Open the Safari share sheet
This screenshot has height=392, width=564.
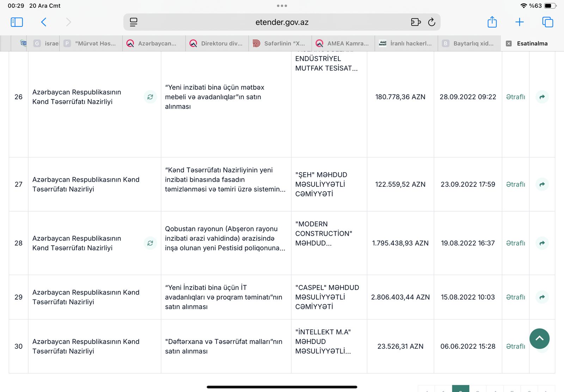492,22
